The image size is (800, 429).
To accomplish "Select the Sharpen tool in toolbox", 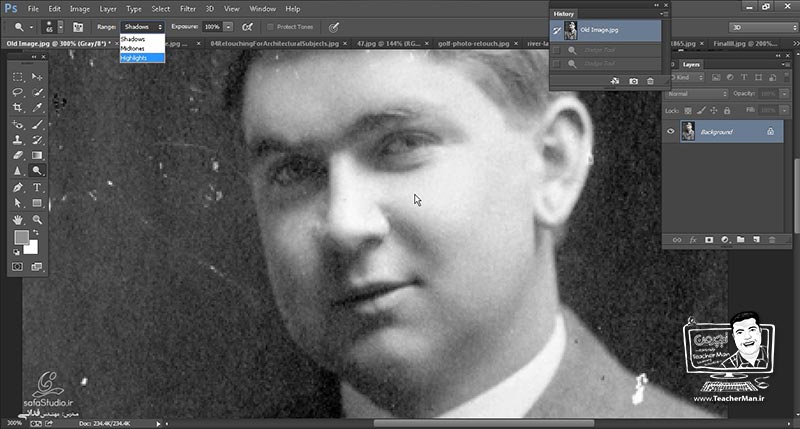I will (18, 171).
